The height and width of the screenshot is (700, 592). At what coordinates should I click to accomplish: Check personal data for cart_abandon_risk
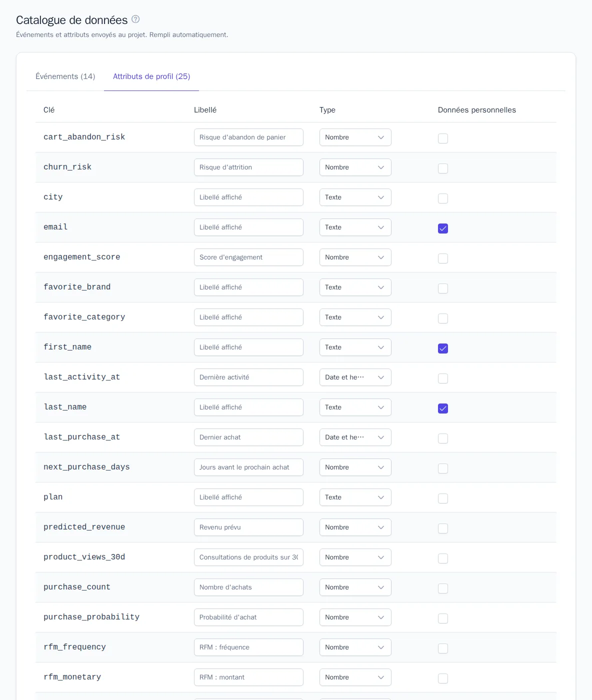point(443,138)
